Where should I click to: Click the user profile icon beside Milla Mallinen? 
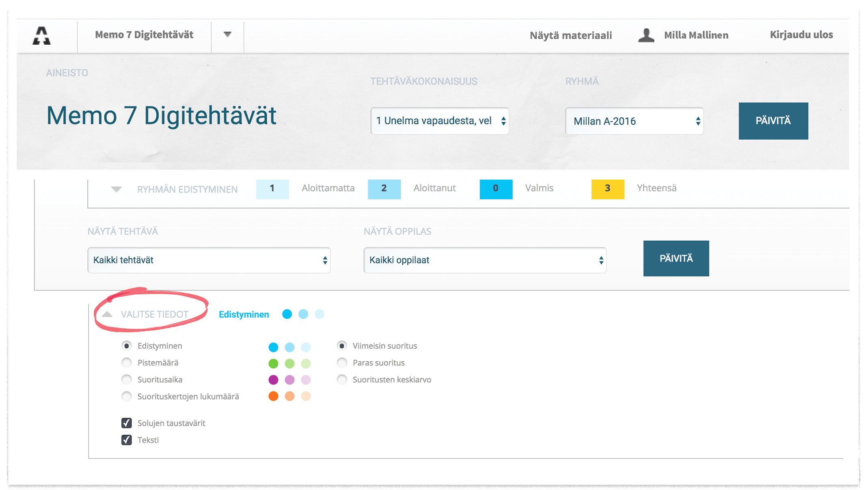tap(646, 35)
